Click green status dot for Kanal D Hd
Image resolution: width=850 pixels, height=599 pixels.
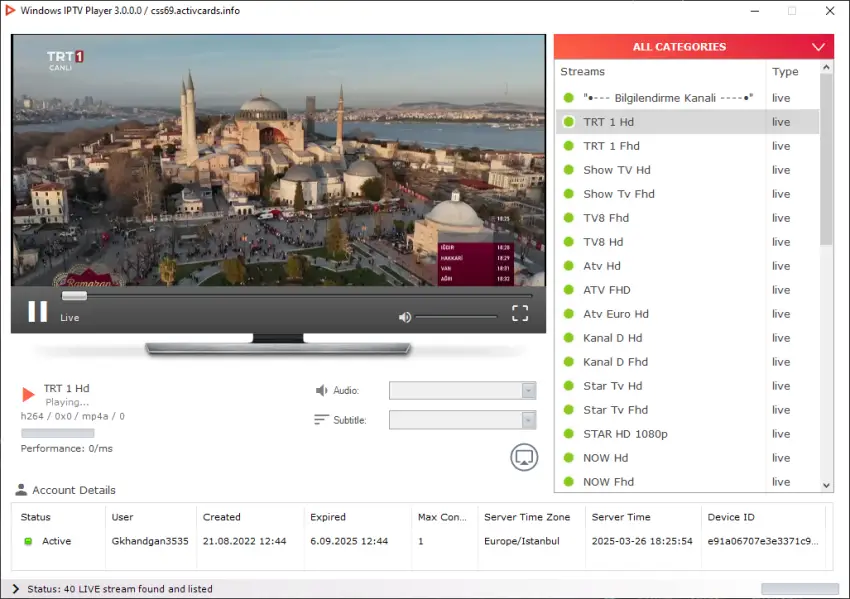click(x=569, y=338)
